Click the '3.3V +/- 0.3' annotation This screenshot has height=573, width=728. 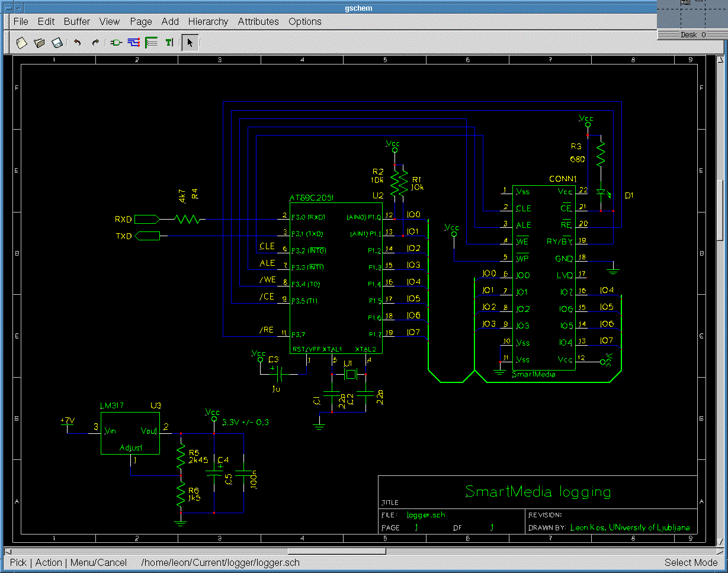click(x=245, y=422)
